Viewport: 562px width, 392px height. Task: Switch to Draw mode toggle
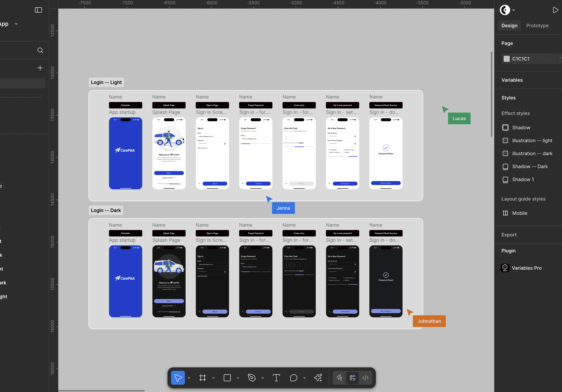point(339,378)
